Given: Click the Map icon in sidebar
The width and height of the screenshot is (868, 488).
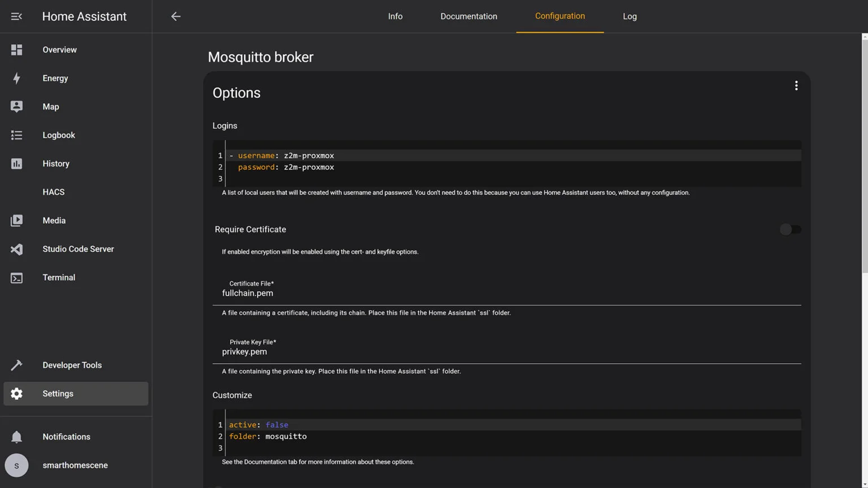Looking at the screenshot, I should (16, 107).
